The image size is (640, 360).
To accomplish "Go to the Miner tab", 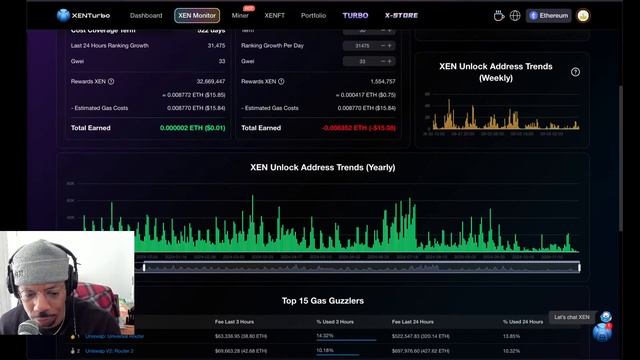I will tap(240, 16).
